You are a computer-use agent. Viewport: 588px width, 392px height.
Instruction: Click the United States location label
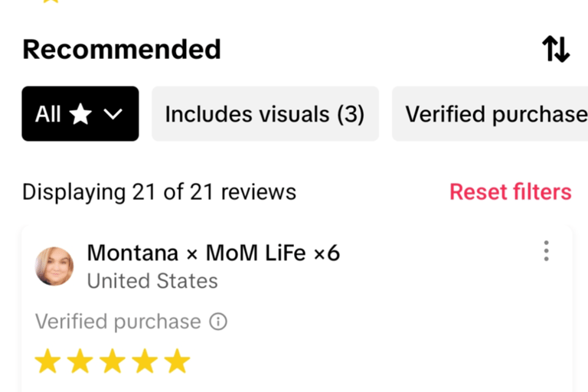click(152, 281)
